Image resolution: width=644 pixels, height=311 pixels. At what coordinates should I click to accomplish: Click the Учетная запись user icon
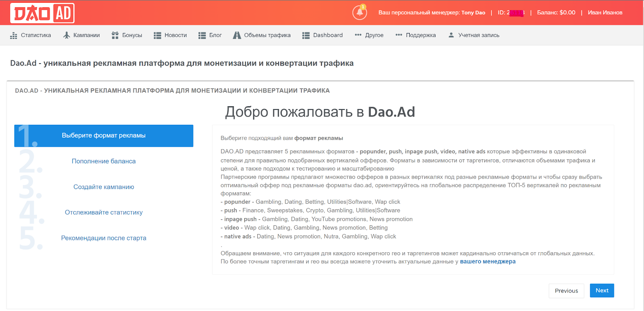point(451,35)
